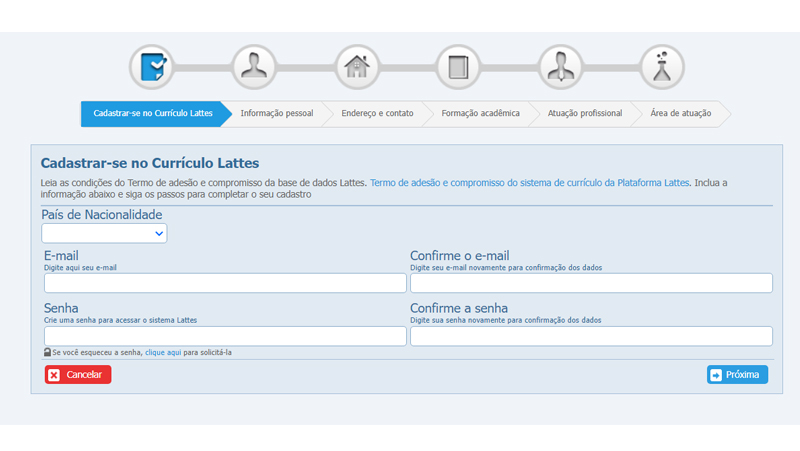Click the house icon for address step
Image resolution: width=800 pixels, height=451 pixels.
[x=357, y=67]
